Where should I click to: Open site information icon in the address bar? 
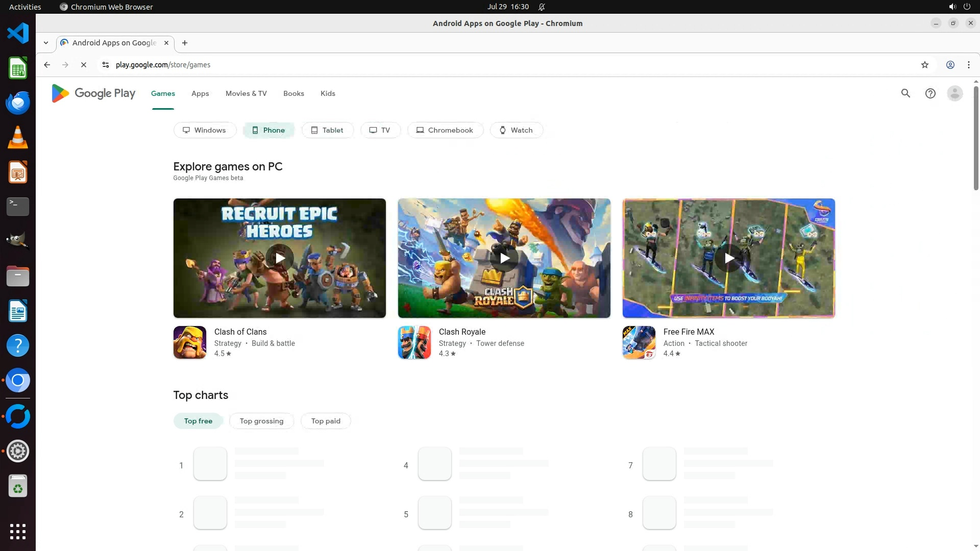click(106, 65)
